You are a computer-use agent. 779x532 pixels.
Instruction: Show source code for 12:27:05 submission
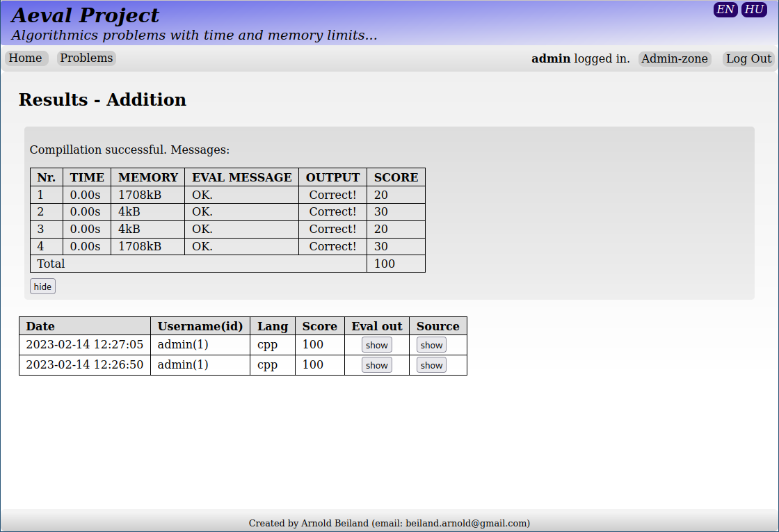point(431,345)
